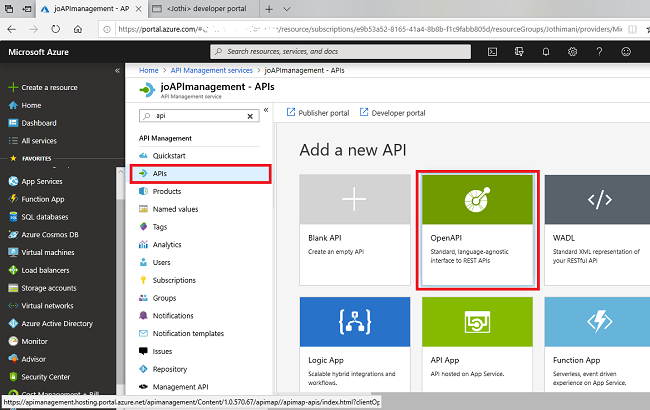This screenshot has width=650, height=410.
Task: Open Security Center favorite
Action: click(x=46, y=377)
